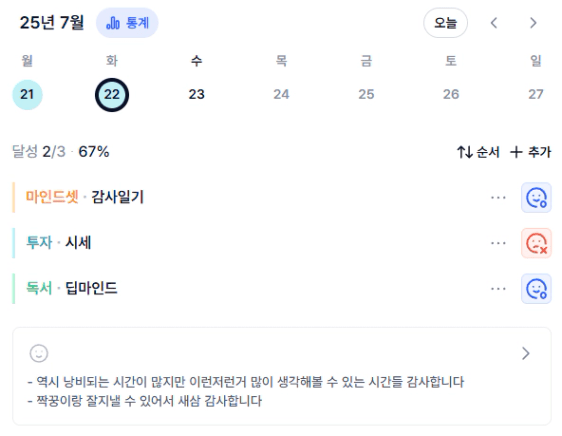Select Monday the 21st
This screenshot has width=562, height=436.
tap(27, 95)
